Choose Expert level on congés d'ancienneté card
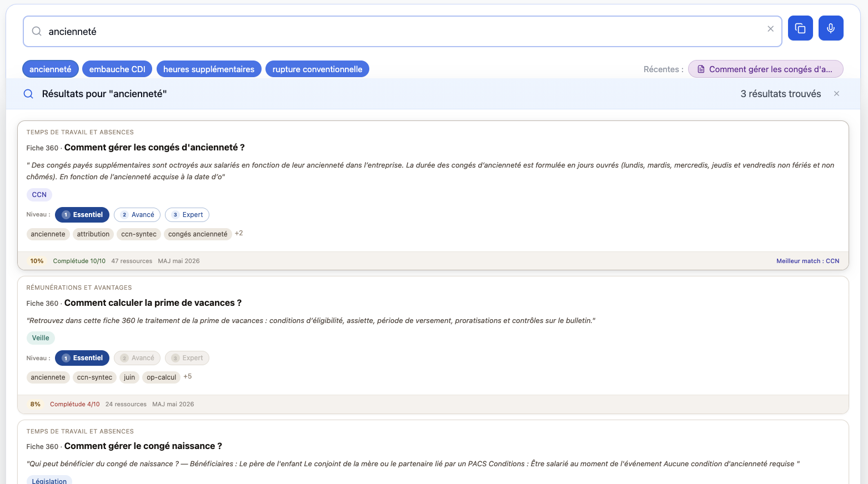This screenshot has width=868, height=484. coord(187,215)
